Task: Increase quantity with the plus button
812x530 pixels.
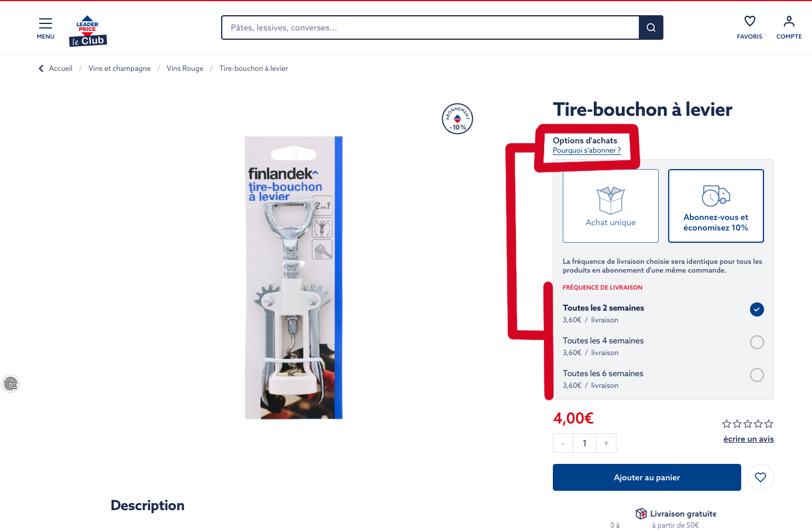Action: 606,443
